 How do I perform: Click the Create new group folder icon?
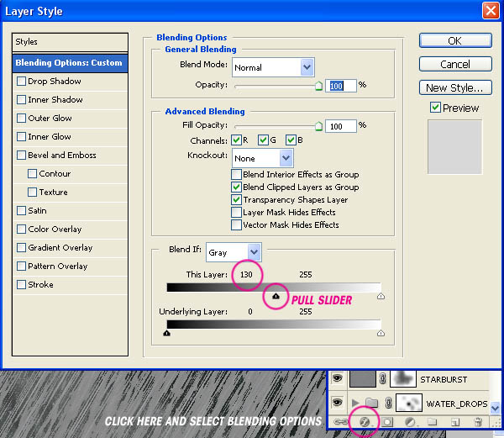point(432,421)
